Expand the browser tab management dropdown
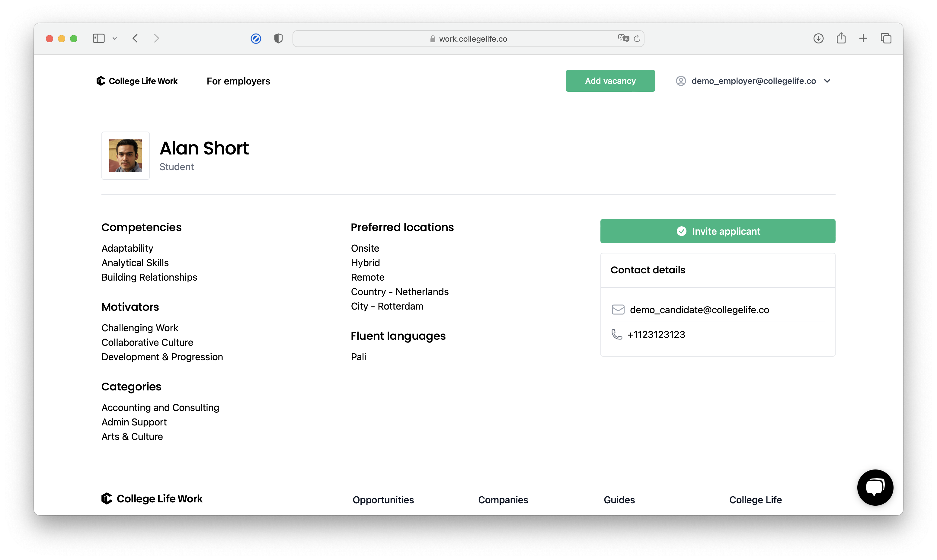The image size is (937, 560). 114,38
